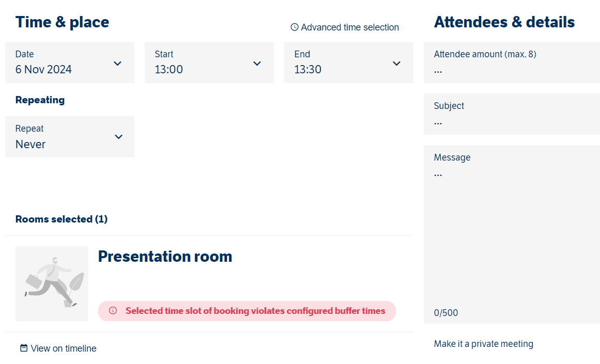
Task: Click the Presentation room thumbnail image
Action: (x=52, y=283)
